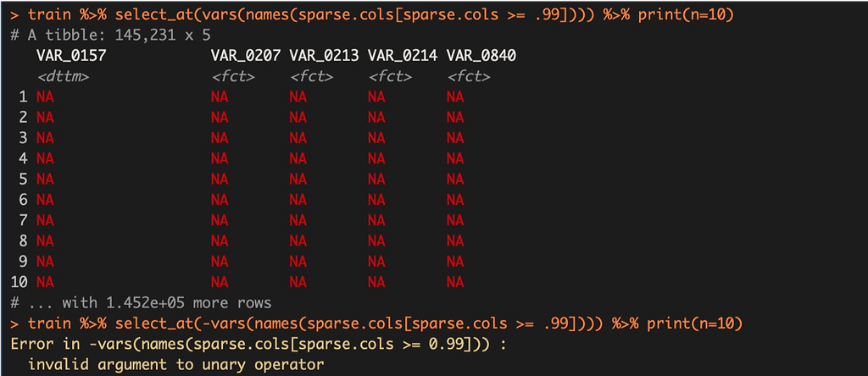Click the 'A tibble: 145,231 x 5' line
Image resolution: width=868 pixels, height=376 pixels.
[110, 36]
